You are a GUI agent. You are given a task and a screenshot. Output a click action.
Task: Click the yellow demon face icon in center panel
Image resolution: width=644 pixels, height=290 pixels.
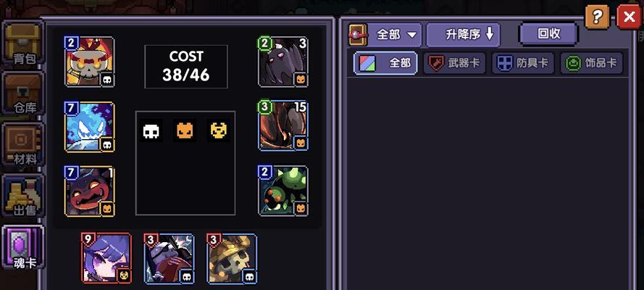219,130
